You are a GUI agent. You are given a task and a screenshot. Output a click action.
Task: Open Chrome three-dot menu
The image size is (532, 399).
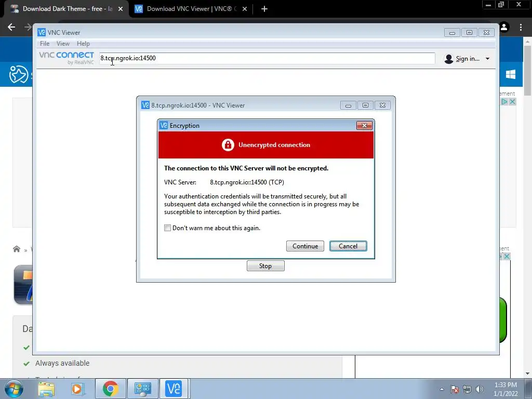pos(521,27)
